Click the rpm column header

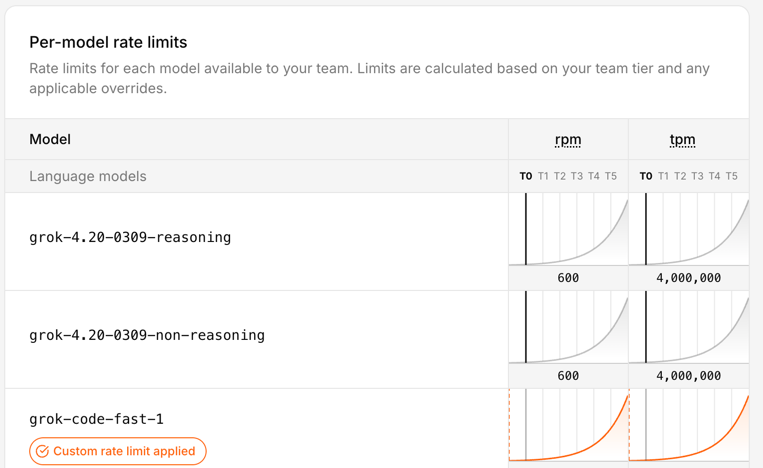tap(568, 140)
